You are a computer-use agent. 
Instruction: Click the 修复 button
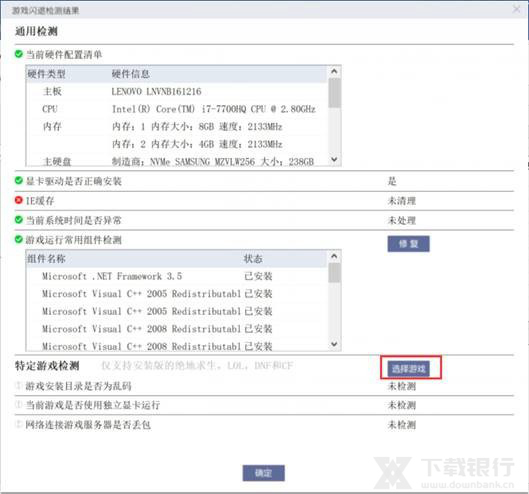(x=409, y=244)
